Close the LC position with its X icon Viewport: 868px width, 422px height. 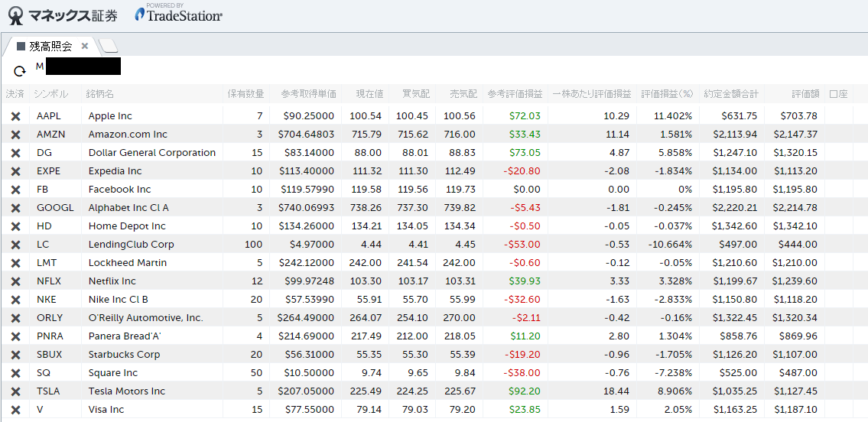tap(16, 244)
